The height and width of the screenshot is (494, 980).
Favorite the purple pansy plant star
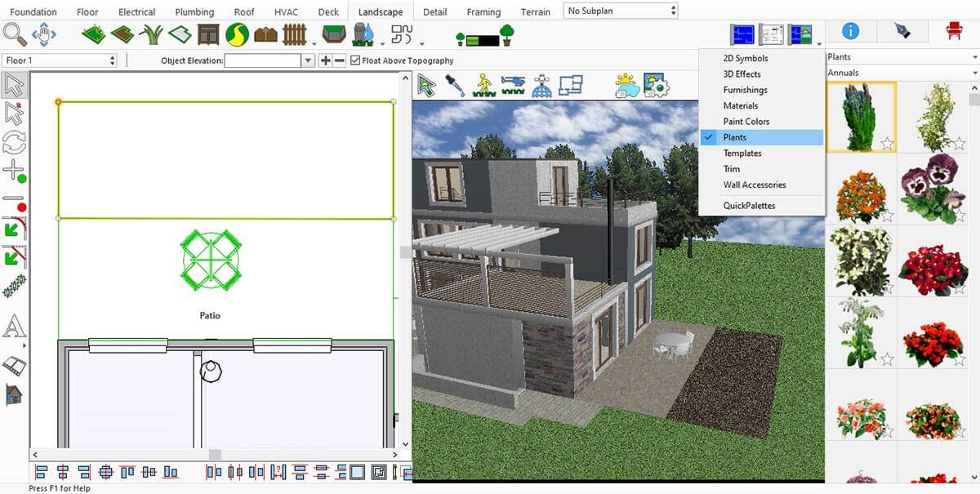point(958,216)
